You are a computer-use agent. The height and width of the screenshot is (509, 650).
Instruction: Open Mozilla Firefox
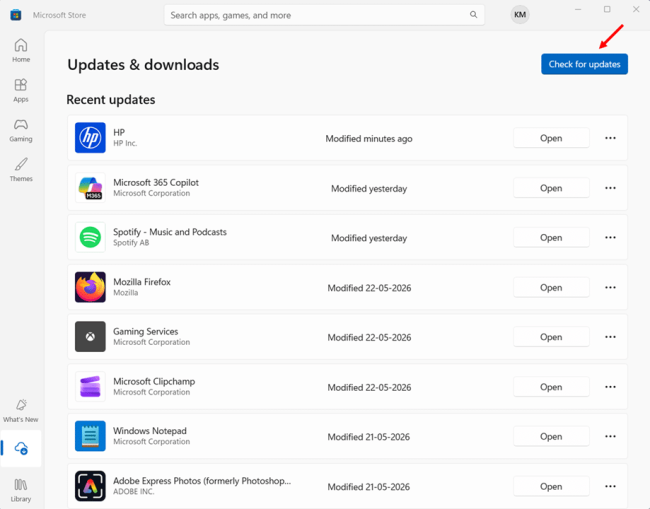[x=551, y=287]
